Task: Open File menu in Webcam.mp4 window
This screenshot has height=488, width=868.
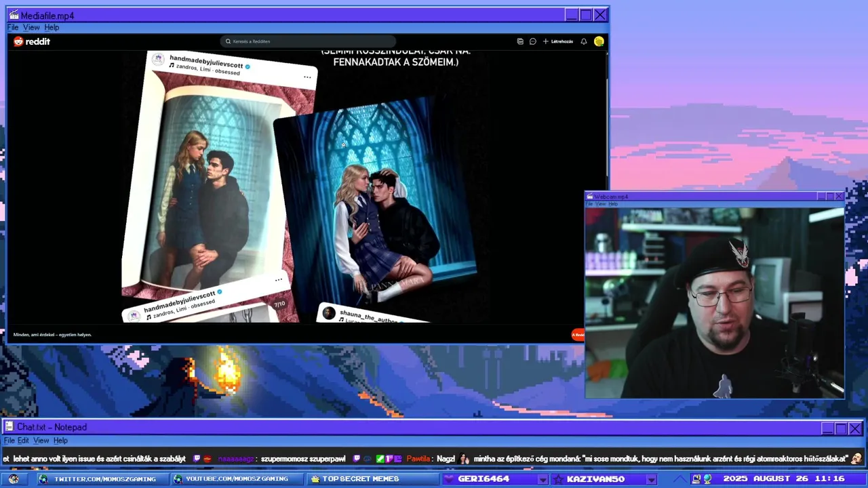Action: tap(589, 204)
